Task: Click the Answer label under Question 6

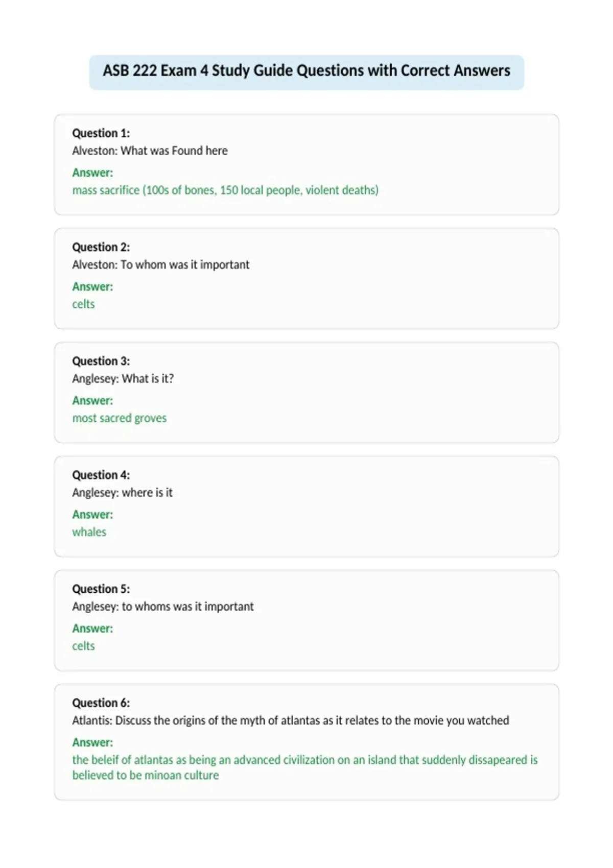Action: tap(92, 742)
